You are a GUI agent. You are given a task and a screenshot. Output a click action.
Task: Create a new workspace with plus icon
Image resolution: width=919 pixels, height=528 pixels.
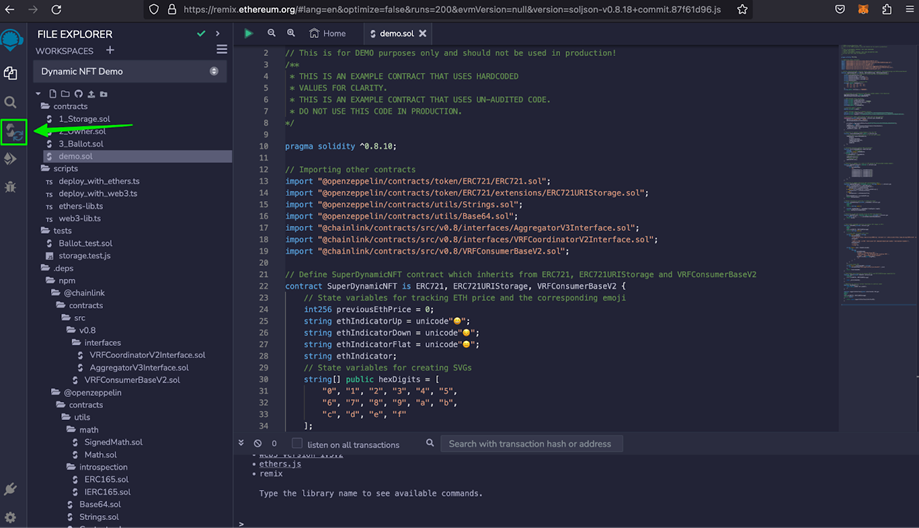tap(110, 50)
